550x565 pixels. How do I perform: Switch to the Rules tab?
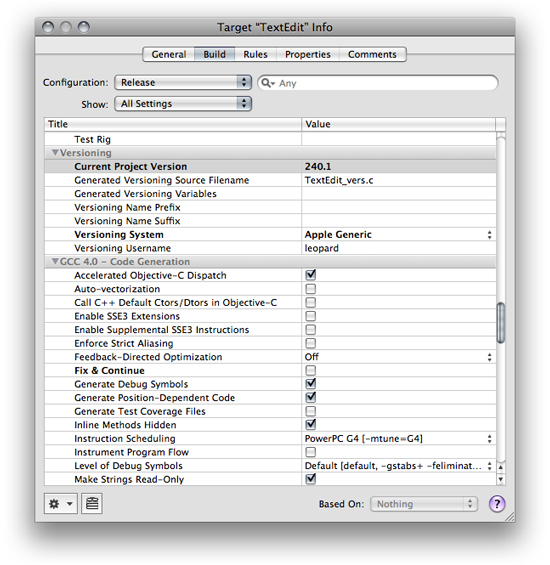(256, 54)
